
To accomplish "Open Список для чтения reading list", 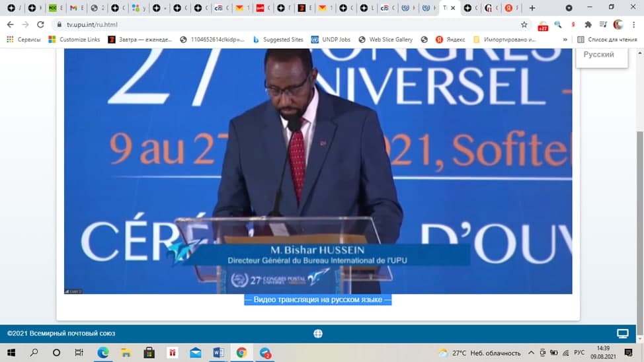I will point(607,40).
